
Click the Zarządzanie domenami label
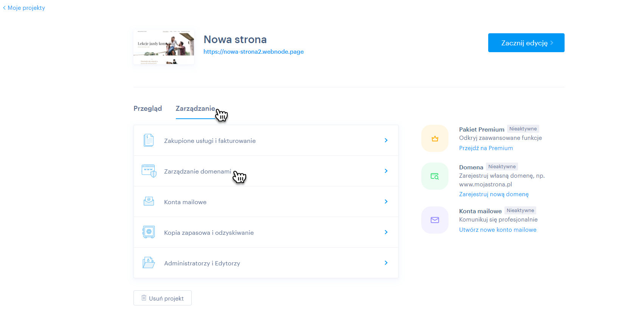click(197, 171)
